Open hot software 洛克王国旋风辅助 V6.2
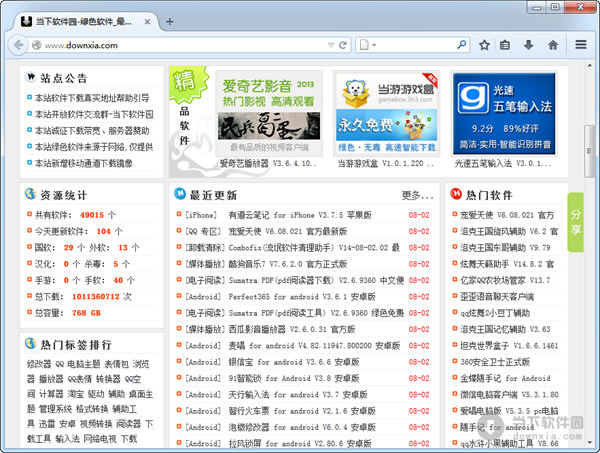 [x=509, y=231]
